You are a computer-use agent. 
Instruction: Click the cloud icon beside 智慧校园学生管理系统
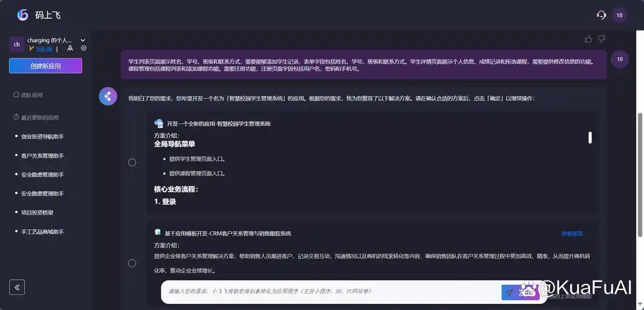tap(159, 123)
